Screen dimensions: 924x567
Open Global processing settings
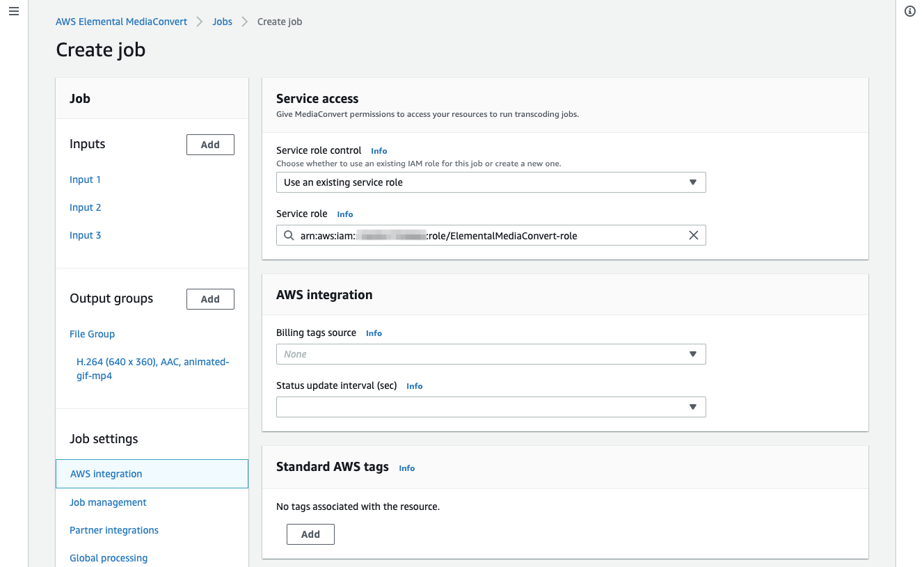point(109,558)
